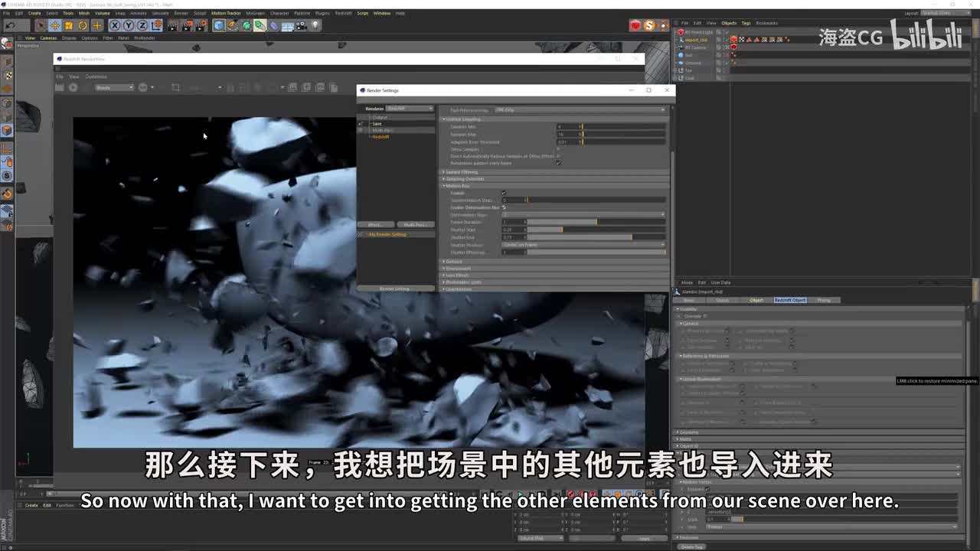Adjust the Frame Duration slider
Image resolution: width=980 pixels, height=551 pixels.
click(596, 222)
